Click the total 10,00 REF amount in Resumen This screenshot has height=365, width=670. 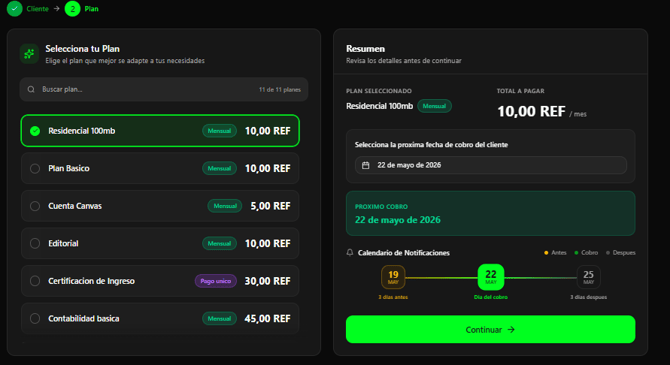(x=531, y=112)
